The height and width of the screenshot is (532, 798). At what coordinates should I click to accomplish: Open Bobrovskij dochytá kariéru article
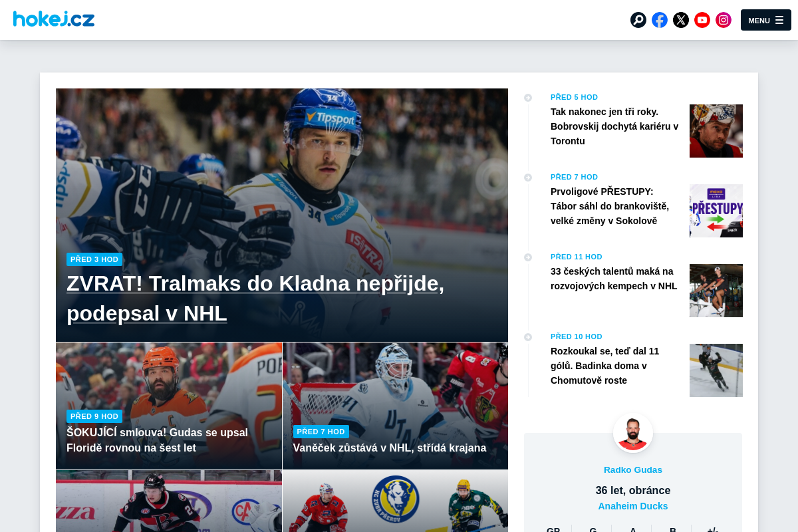(614, 126)
